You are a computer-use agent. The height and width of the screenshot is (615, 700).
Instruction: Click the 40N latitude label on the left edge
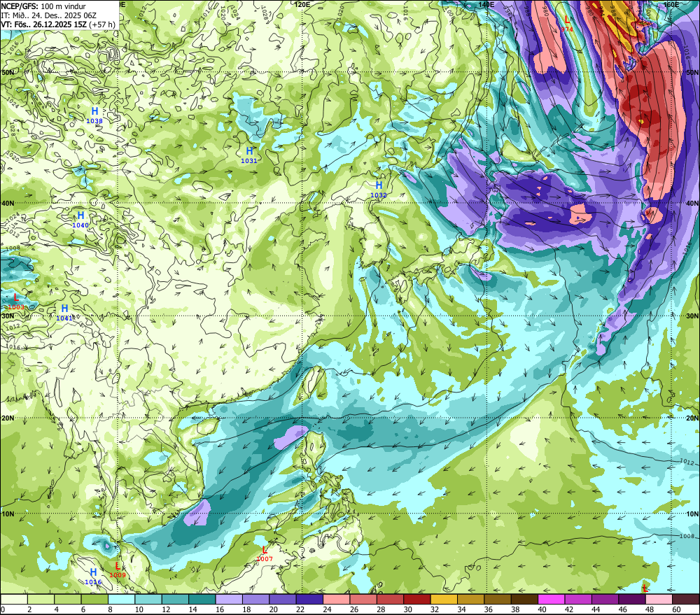[8, 203]
